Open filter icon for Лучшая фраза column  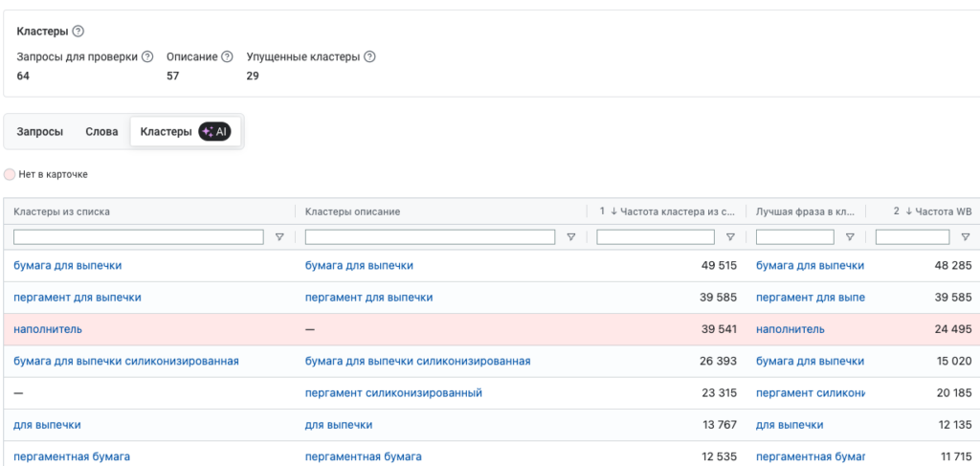point(850,237)
